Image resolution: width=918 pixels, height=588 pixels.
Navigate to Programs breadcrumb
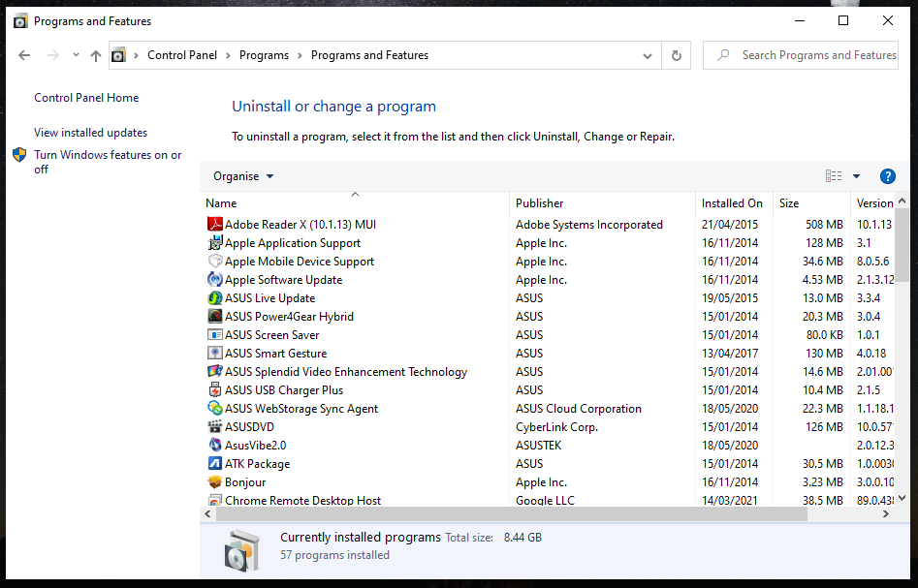click(264, 55)
